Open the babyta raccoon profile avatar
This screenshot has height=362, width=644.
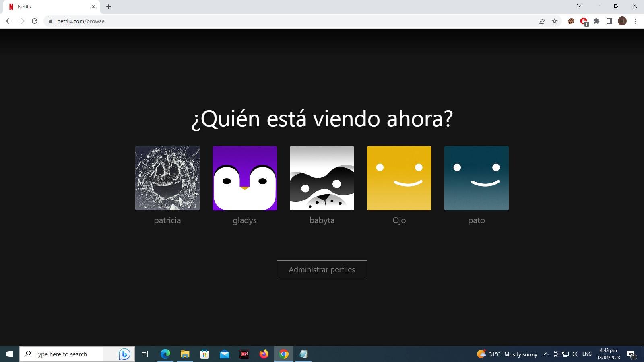pyautogui.click(x=322, y=178)
